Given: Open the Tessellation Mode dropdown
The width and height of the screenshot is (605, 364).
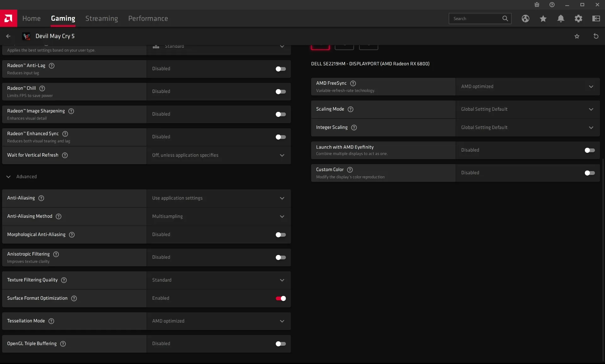Looking at the screenshot, I should (218, 321).
